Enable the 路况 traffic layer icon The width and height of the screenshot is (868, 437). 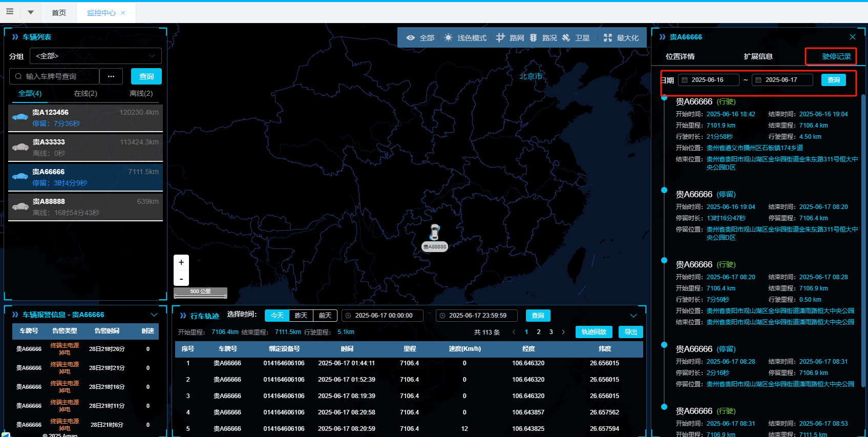534,38
